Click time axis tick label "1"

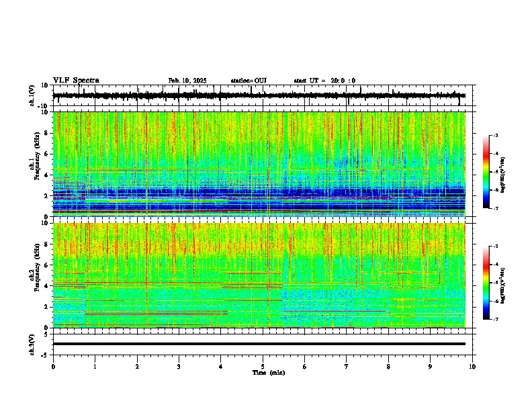95,367
